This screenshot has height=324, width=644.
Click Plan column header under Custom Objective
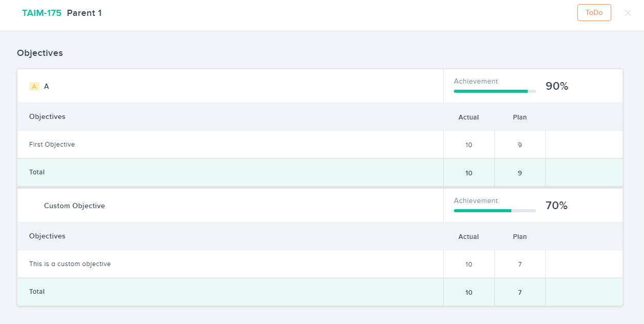520,237
